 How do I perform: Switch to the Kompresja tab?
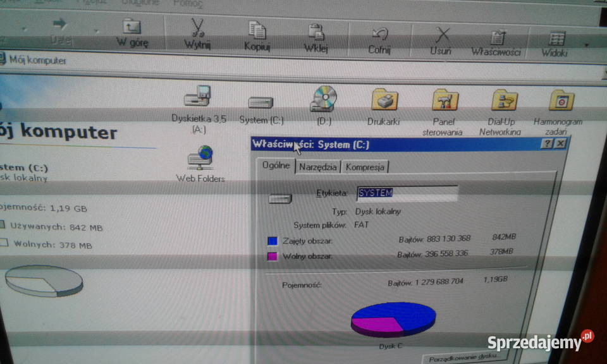366,167
